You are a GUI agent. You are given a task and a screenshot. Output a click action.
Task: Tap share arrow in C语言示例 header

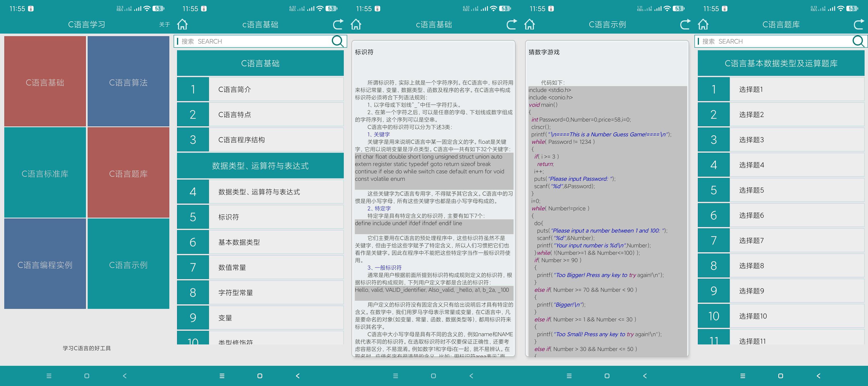tap(685, 24)
